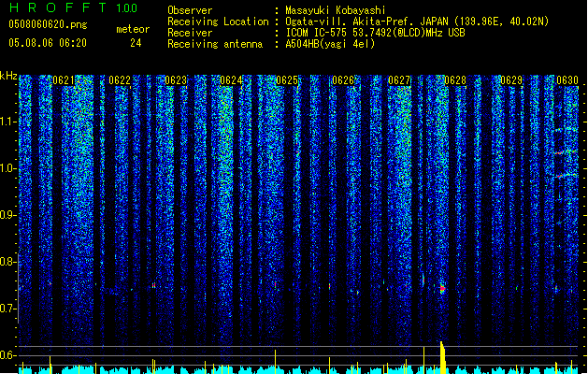Image resolution: width=588 pixels, height=374 pixels.
Task: Click the observer name Masayuki Kobayashi
Action: (336, 10)
